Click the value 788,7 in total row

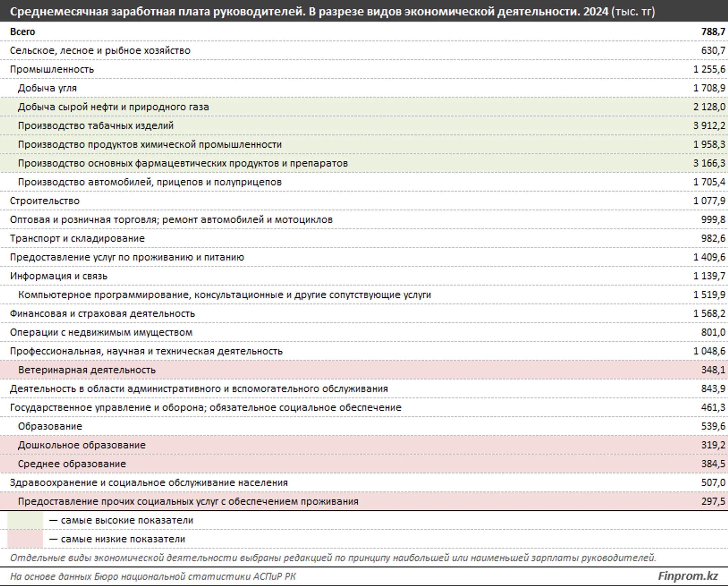click(713, 32)
